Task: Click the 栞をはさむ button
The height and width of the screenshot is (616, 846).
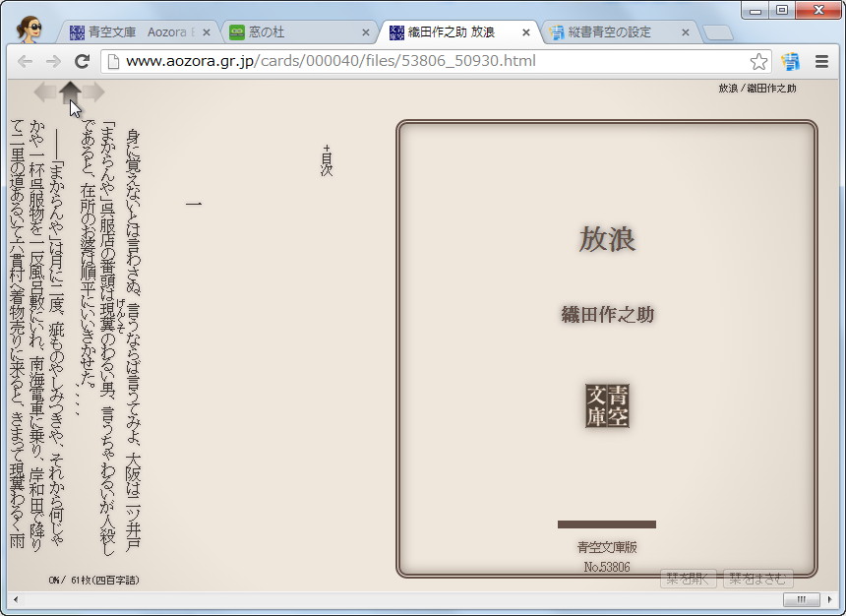Action: click(759, 580)
